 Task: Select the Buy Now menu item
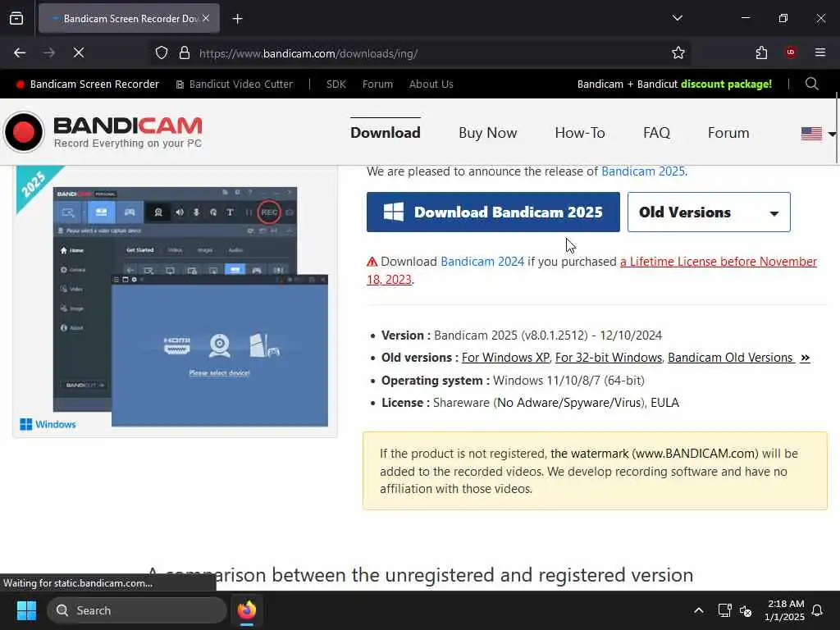coord(487,133)
